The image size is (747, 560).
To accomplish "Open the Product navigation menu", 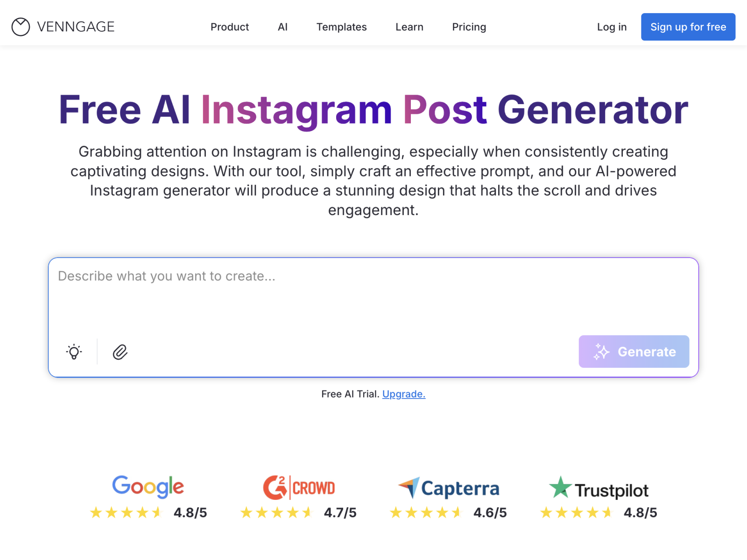I will (230, 27).
